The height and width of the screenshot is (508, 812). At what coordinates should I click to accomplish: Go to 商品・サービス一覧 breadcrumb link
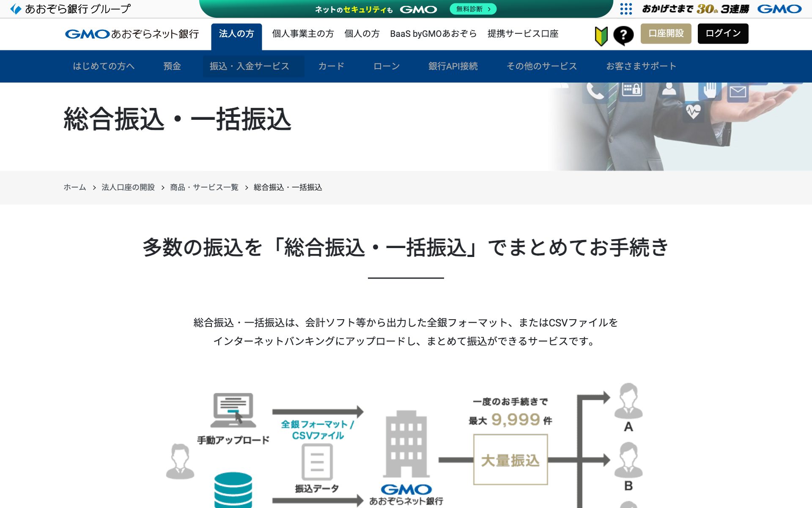click(204, 187)
